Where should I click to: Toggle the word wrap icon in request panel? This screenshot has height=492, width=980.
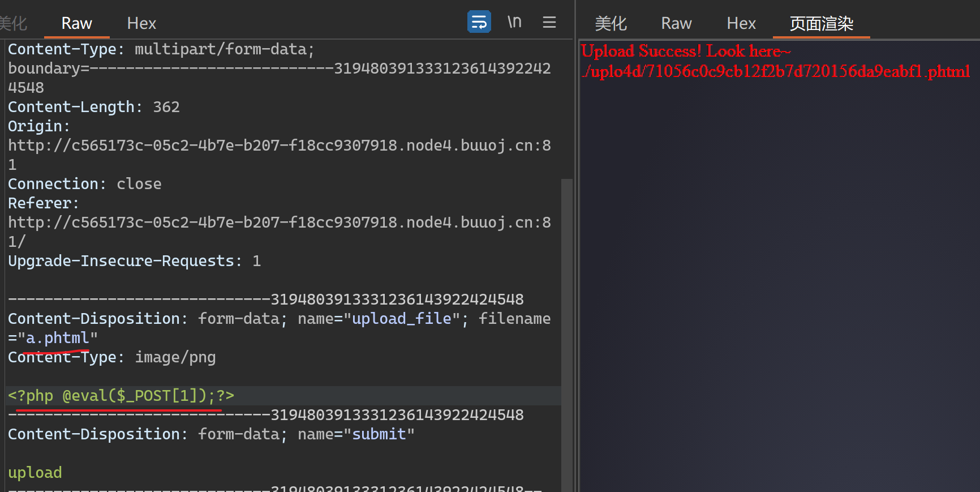coord(479,22)
